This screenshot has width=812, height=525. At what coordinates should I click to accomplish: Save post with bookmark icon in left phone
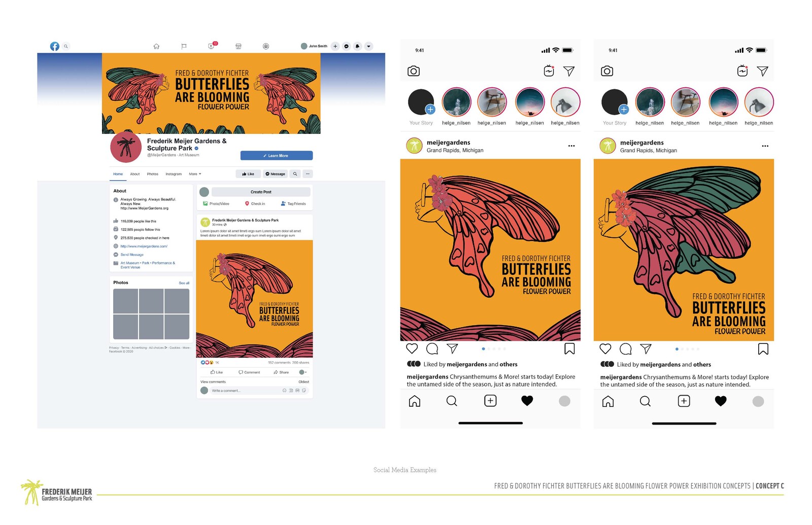569,348
